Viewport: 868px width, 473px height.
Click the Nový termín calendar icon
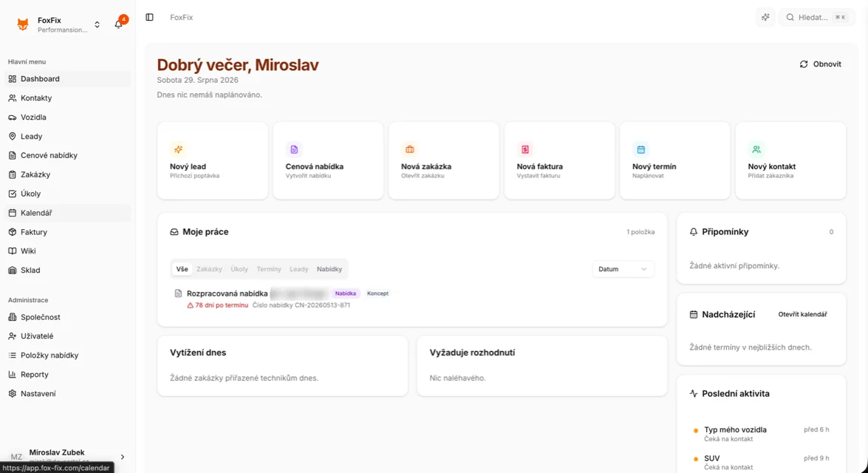[x=640, y=149]
